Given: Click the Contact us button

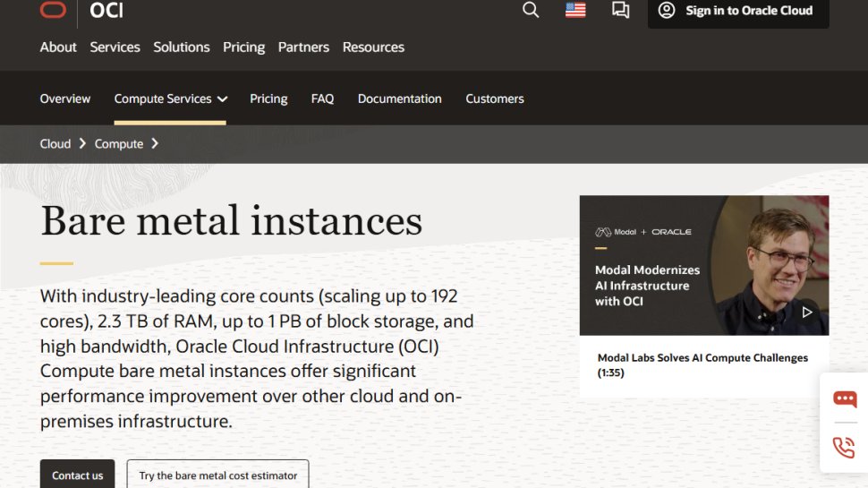Looking at the screenshot, I should coord(78,475).
